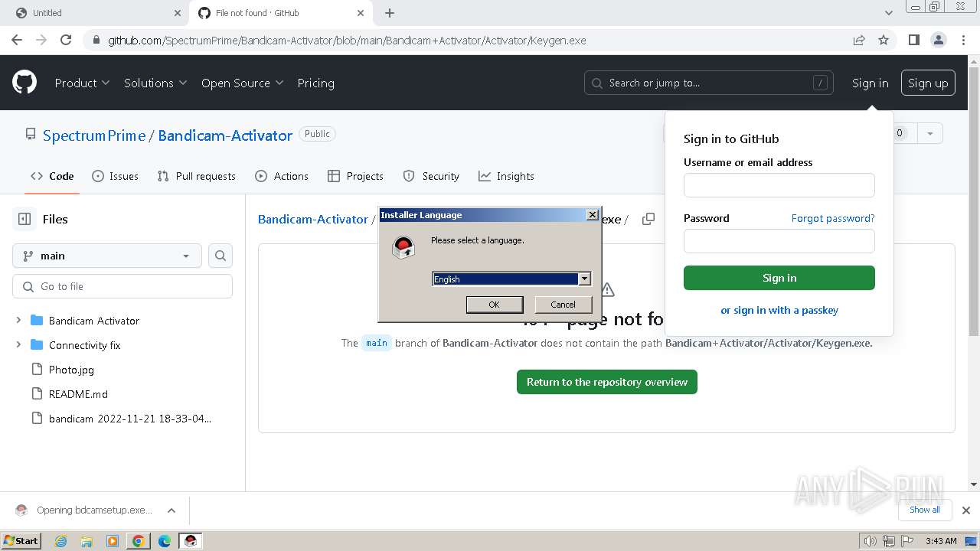Open the Insights tab
This screenshot has height=551, width=980.
pyautogui.click(x=506, y=176)
